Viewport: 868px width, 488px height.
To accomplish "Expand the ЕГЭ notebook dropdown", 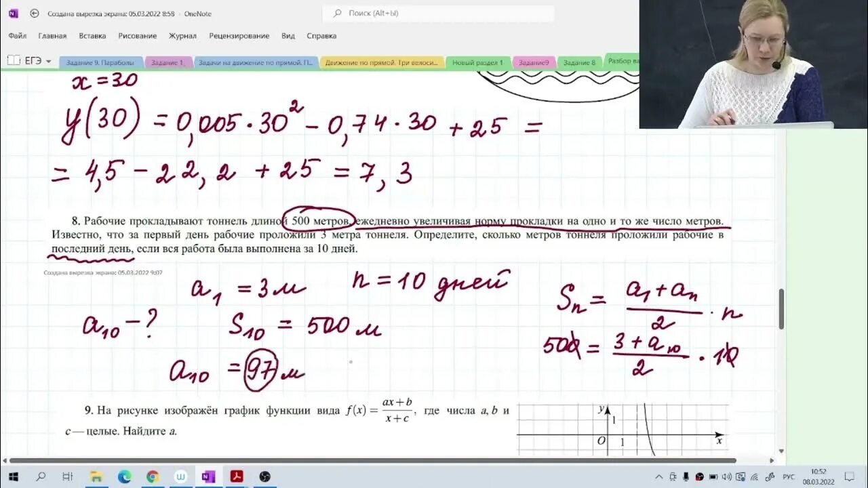I will 48,61.
